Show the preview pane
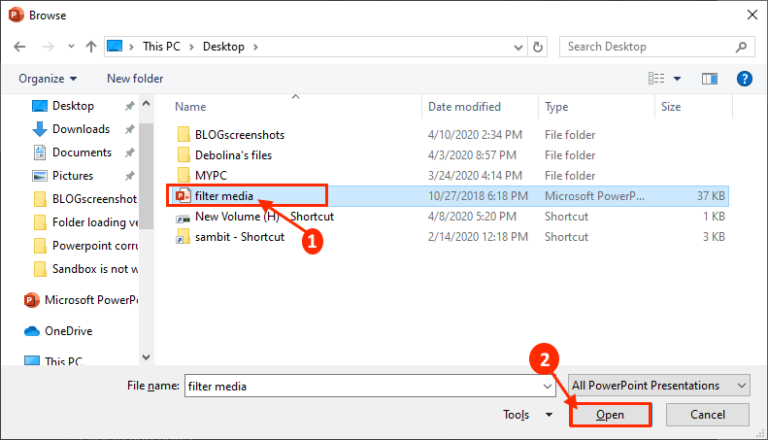This screenshot has height=440, width=768. [709, 78]
